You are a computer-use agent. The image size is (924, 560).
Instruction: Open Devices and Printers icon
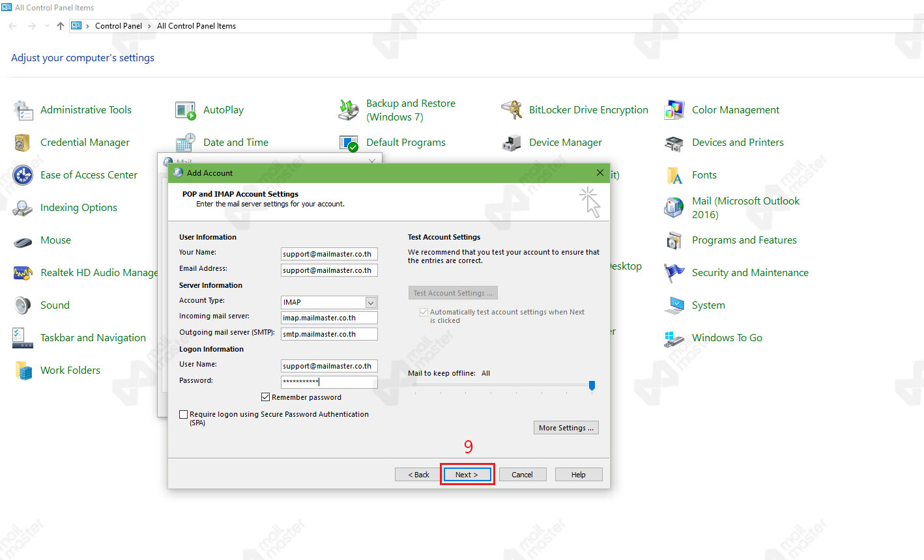pyautogui.click(x=674, y=143)
